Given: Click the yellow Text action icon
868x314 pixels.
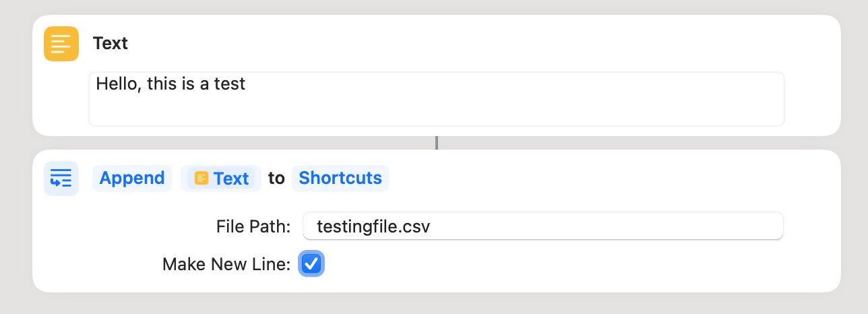Looking at the screenshot, I should pos(61,44).
